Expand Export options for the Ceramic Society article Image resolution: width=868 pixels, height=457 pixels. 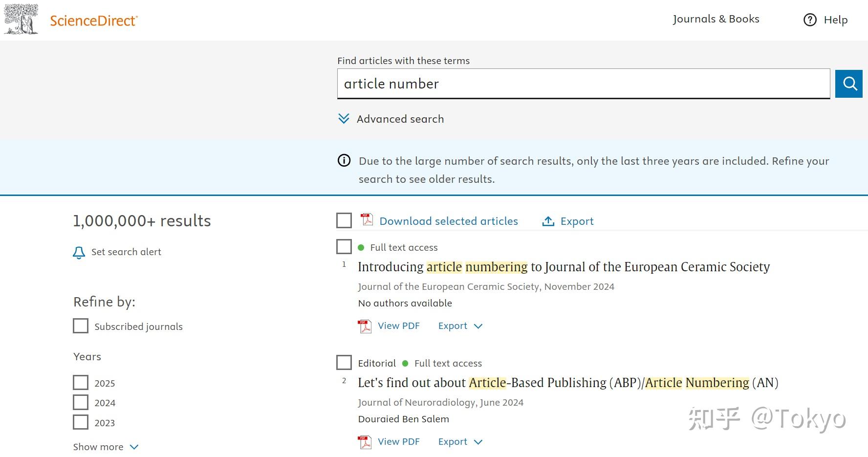pyautogui.click(x=460, y=326)
